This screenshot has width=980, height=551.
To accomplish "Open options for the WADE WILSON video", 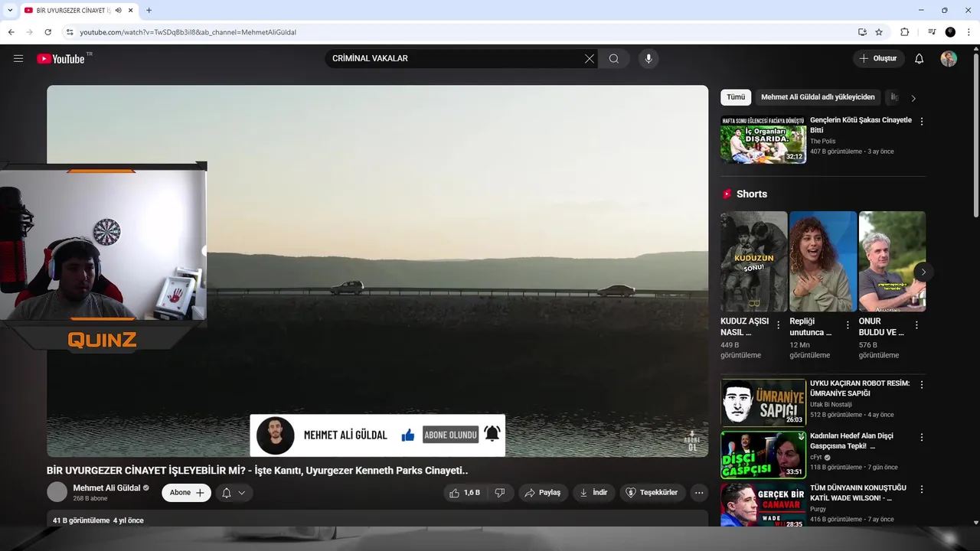I will 922,489.
